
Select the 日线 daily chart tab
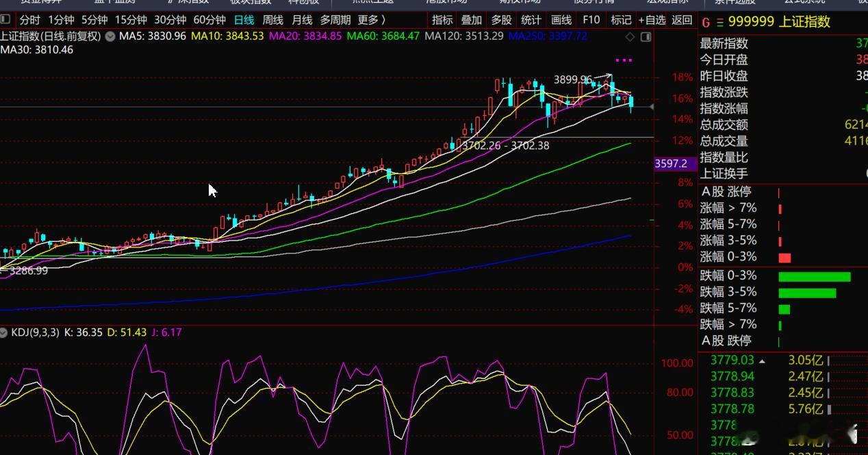tap(244, 20)
